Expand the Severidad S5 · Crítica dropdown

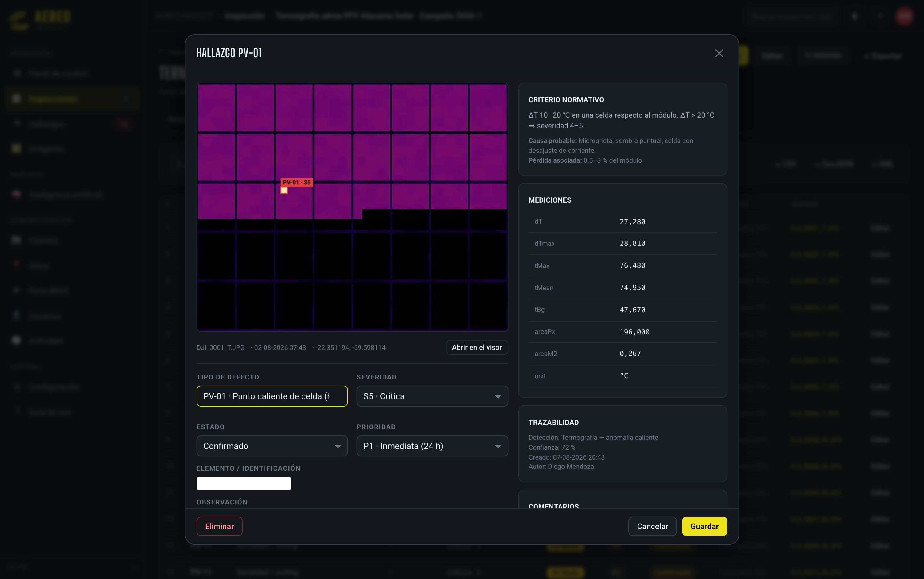coord(432,396)
